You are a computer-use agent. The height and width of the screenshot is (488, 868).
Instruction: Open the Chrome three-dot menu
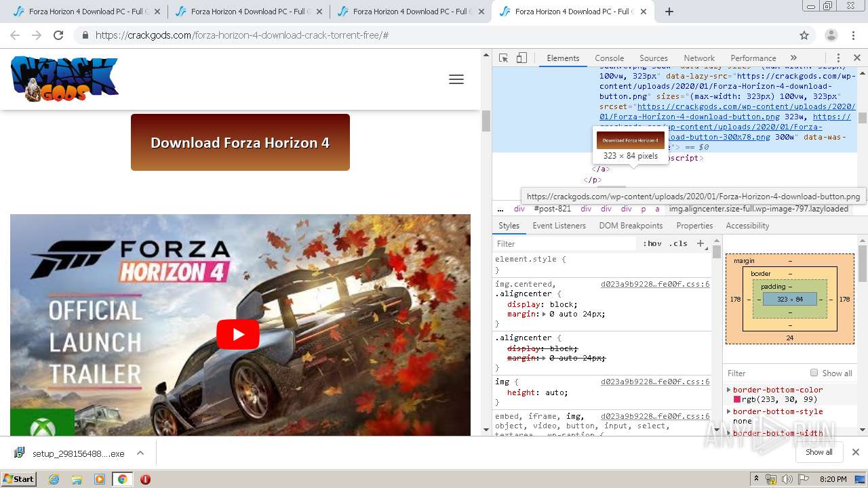(x=854, y=35)
